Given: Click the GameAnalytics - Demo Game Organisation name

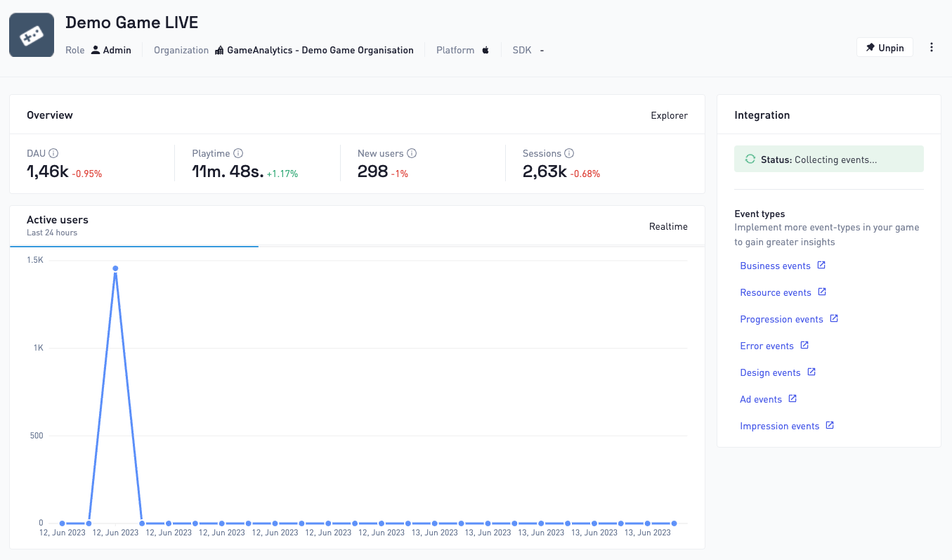Looking at the screenshot, I should (320, 50).
